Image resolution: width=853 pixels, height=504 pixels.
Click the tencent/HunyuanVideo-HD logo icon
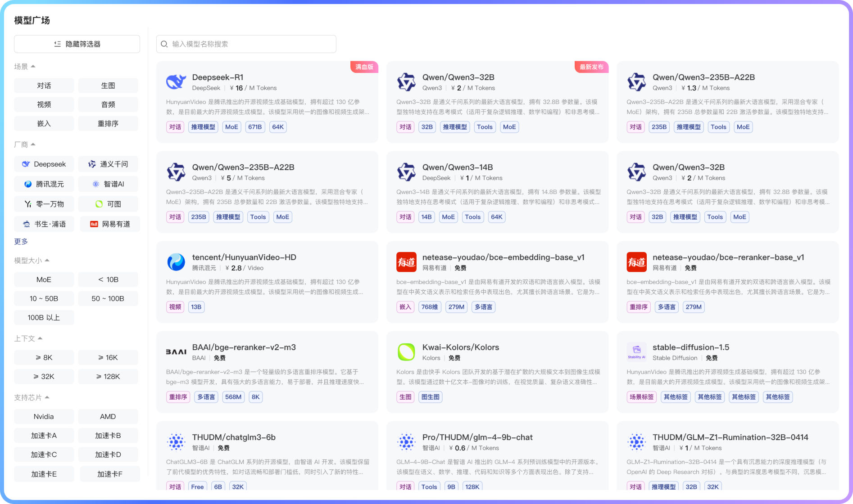pos(176,262)
